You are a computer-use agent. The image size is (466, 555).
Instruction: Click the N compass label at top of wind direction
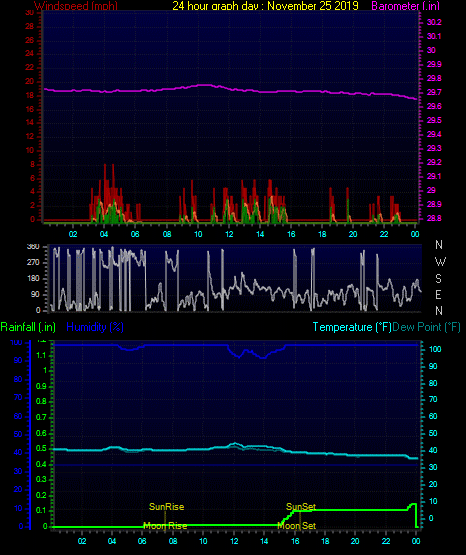tap(439, 245)
